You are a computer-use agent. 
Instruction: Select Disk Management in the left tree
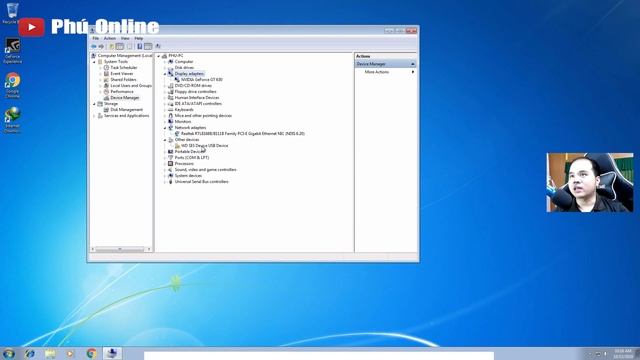tap(127, 110)
